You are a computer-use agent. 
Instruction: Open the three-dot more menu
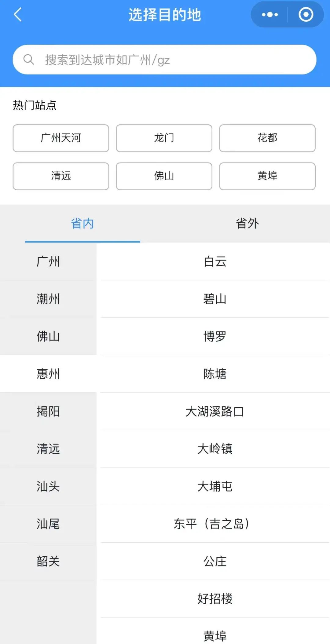click(x=269, y=14)
